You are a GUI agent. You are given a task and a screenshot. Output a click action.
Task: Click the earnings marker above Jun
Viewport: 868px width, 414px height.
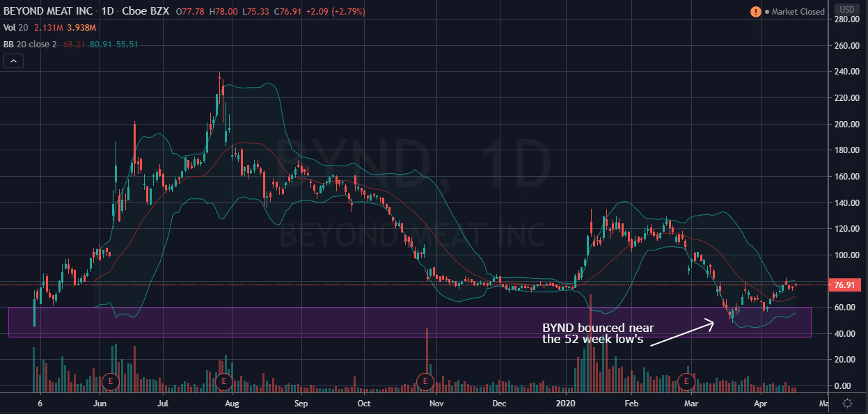111,381
